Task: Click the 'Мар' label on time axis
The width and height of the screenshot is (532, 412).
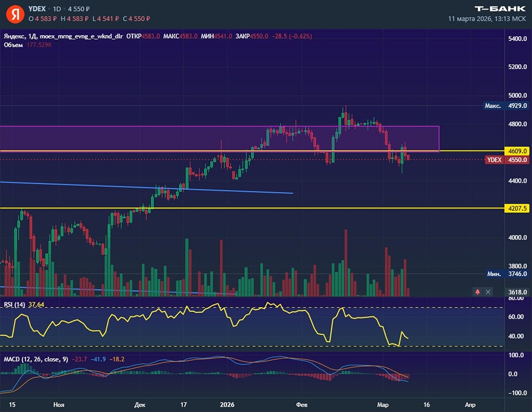Action: click(x=383, y=405)
